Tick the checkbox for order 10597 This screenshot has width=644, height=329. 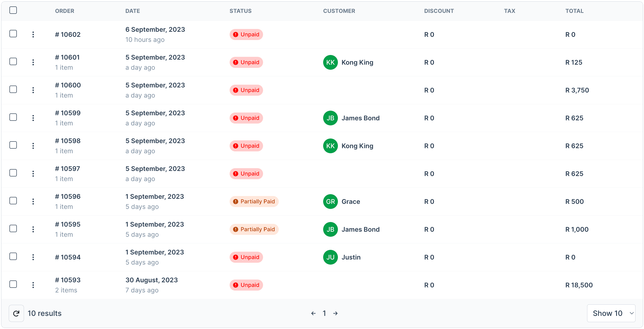click(x=13, y=173)
